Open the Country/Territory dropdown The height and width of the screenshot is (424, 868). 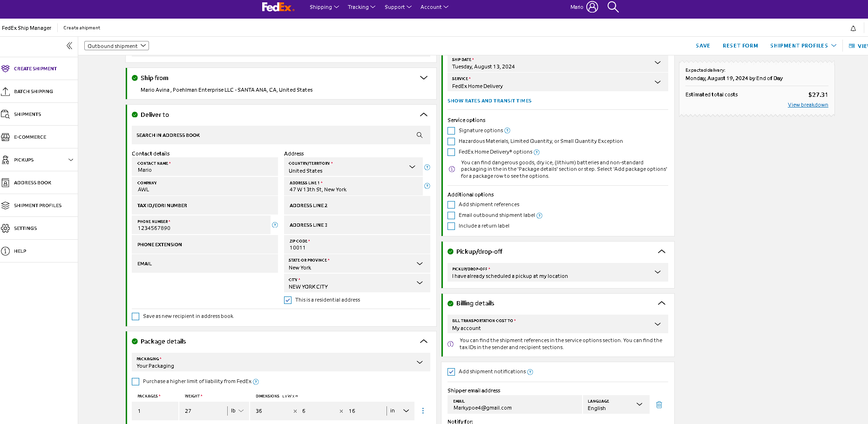(353, 167)
